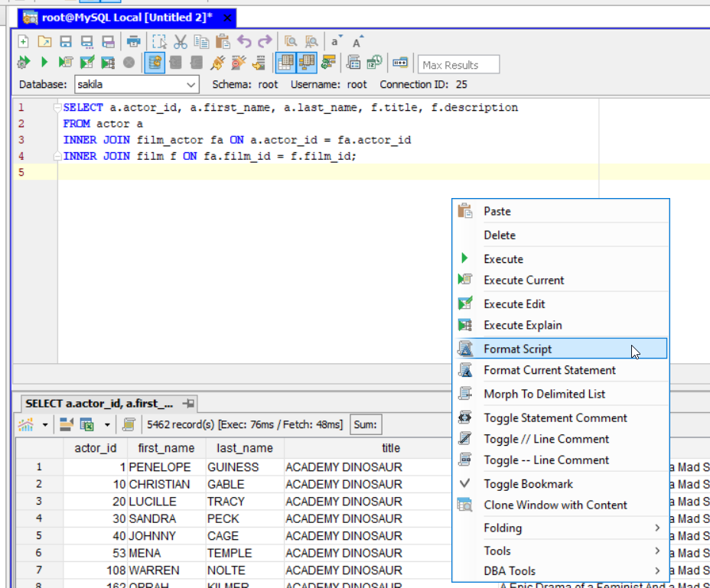The height and width of the screenshot is (588, 710).
Task: Click the Undo arrow icon
Action: coord(244,42)
